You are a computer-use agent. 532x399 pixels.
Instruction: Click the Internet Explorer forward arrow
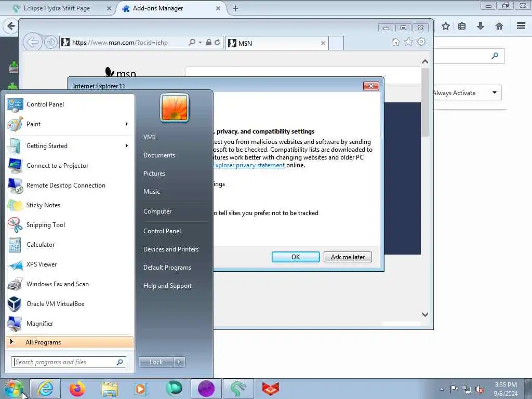[50, 43]
